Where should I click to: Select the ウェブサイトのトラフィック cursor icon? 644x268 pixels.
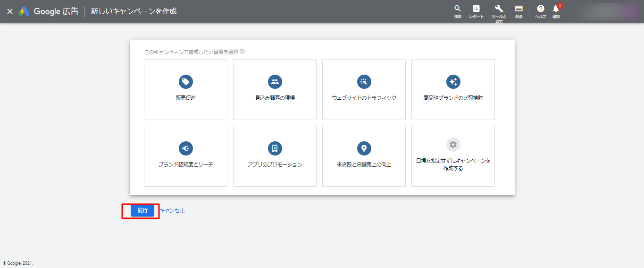tap(364, 82)
